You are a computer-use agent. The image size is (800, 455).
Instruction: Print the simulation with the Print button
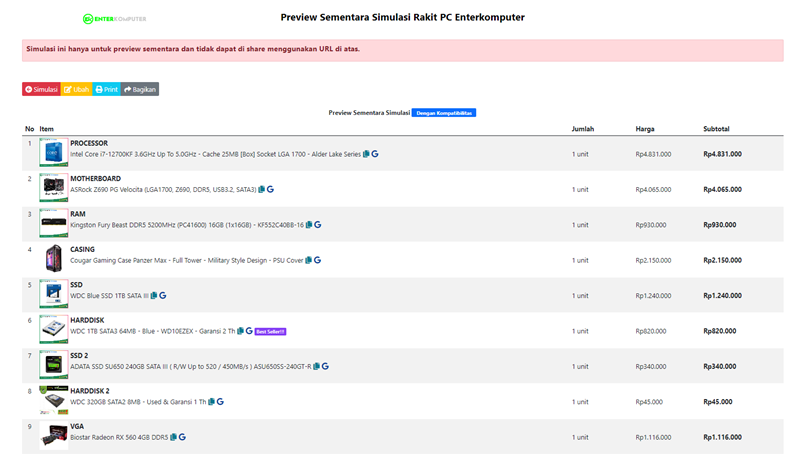(x=106, y=89)
